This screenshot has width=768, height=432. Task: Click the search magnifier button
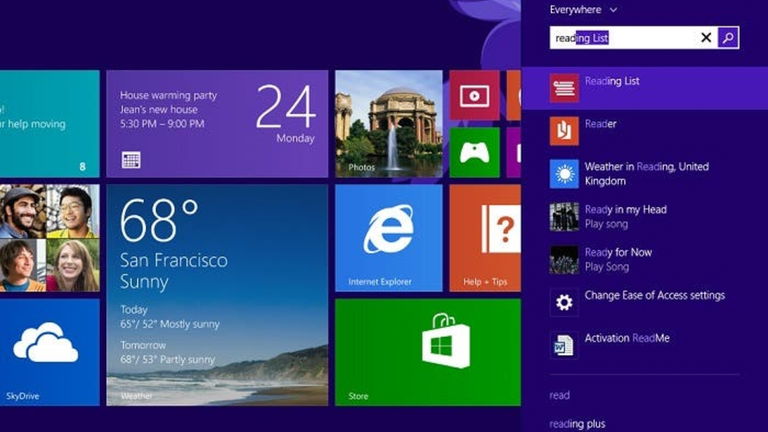point(728,38)
